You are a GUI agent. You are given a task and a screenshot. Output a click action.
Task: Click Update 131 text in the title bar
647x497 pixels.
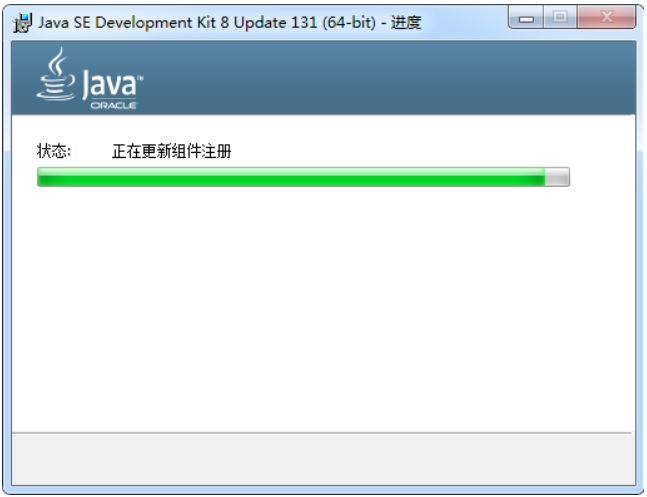(275, 23)
